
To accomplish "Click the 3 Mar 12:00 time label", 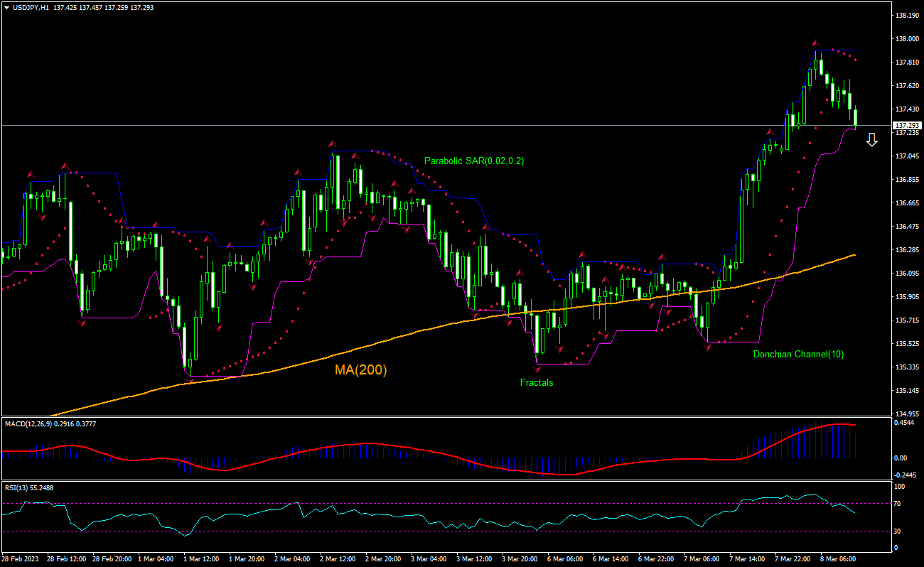I will pos(476,559).
